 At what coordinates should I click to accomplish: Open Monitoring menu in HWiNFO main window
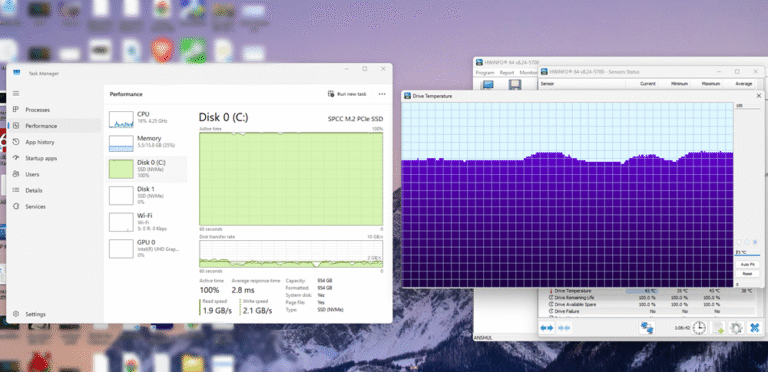(528, 72)
